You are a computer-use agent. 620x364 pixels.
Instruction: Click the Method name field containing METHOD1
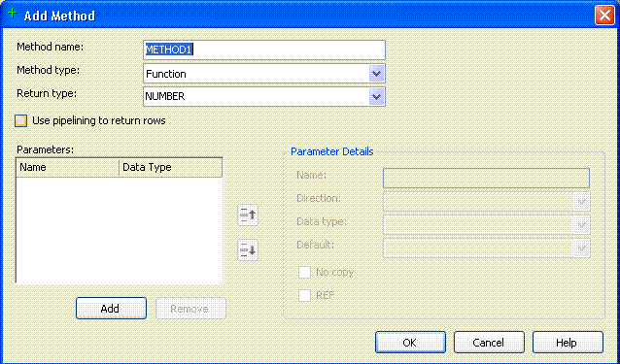coord(264,50)
